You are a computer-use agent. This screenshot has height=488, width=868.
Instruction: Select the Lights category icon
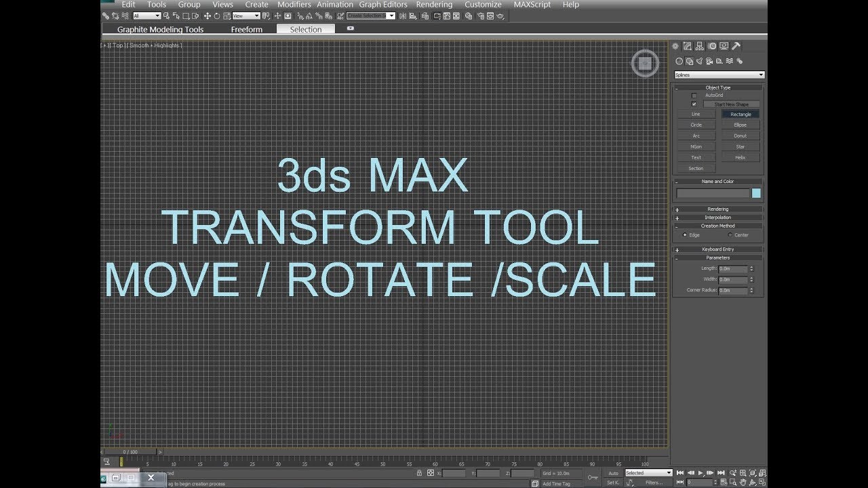click(699, 61)
